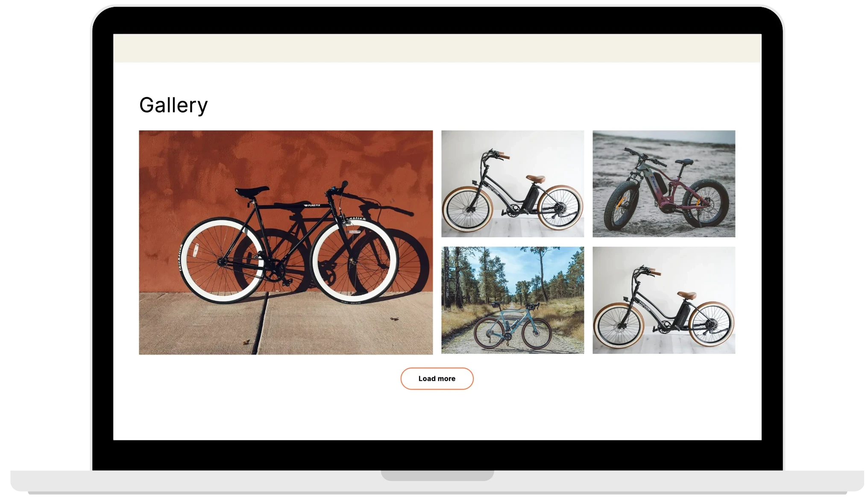
Task: Click the white rear wheel of the fixie
Action: point(222,261)
